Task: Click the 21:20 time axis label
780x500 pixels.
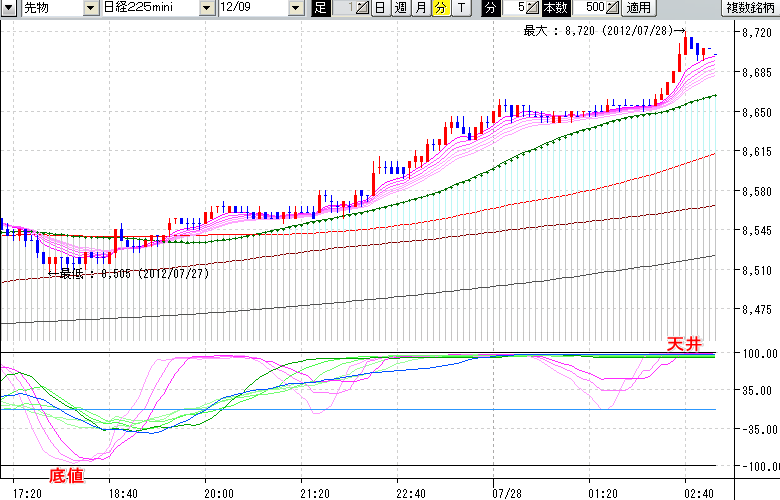Action: tap(315, 494)
